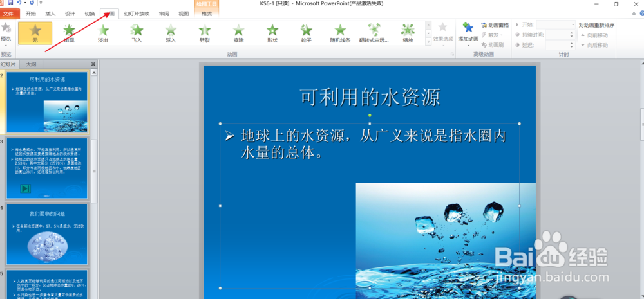Apply the 缩放 (Zoom) animation
Screen dimensions: 644x299
(408, 33)
